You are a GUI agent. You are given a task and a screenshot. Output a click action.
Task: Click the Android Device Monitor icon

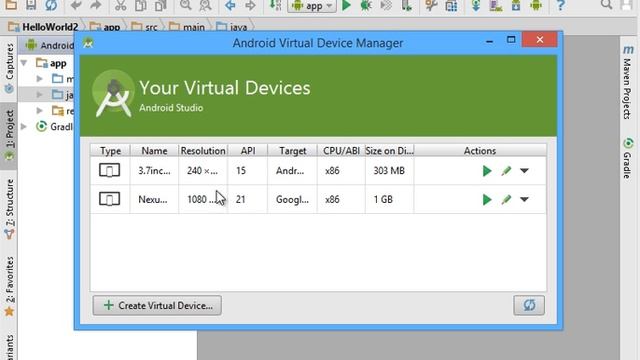536,5
